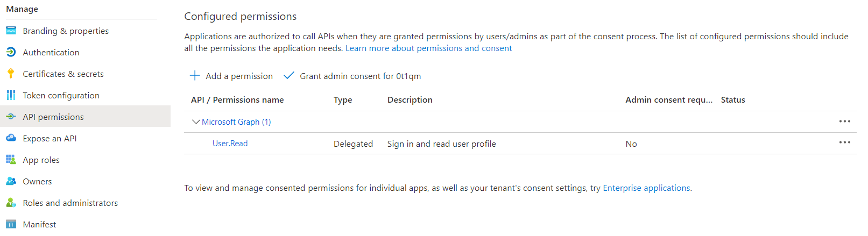Click the Owners people icon

point(11,181)
